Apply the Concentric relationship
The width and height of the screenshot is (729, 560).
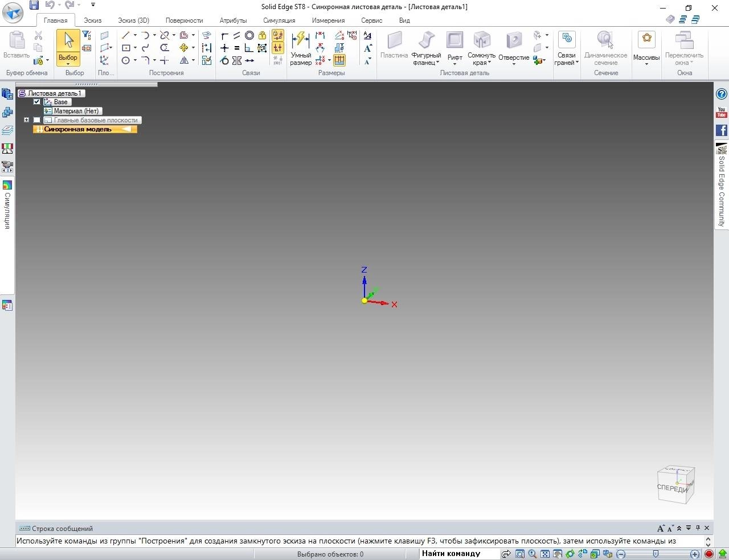249,35
